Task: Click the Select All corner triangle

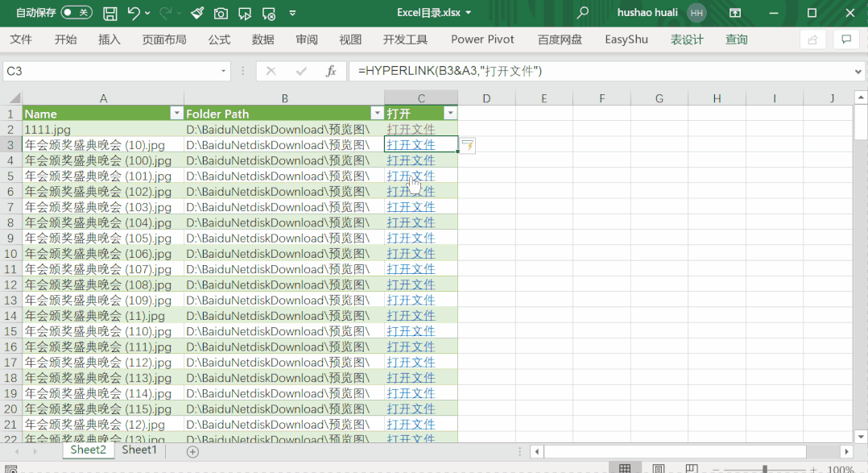Action: 14,98
